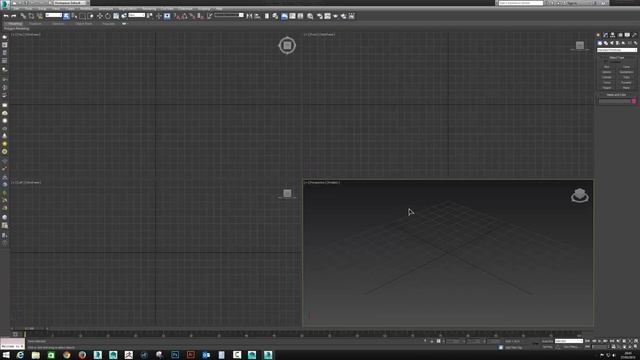Open the Display tab in command panel
Viewport: 640px width, 360px height.
(627, 35)
